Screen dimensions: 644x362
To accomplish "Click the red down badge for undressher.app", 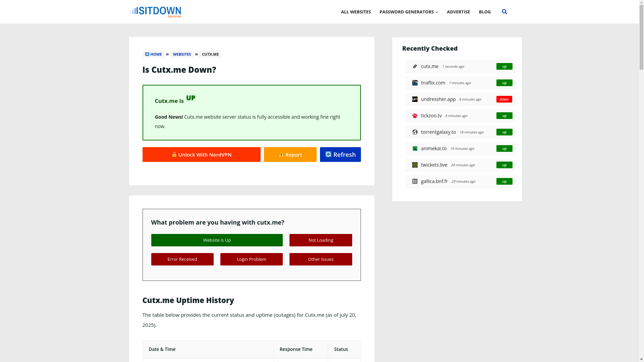I will pos(504,99).
